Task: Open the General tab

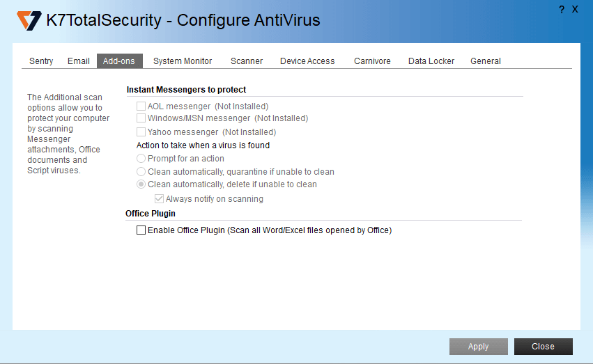Action: (x=486, y=61)
